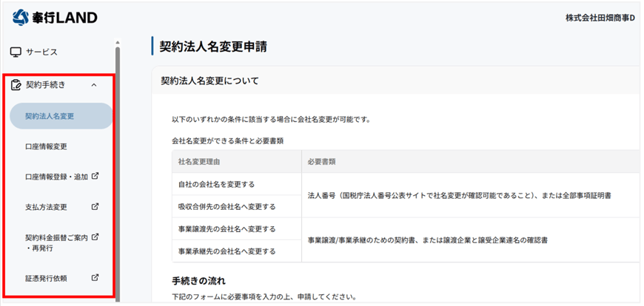Viewport: 644px width, 306px height.
Task: Click external-link icon next to 証憑発行依頼
Action: [95, 278]
